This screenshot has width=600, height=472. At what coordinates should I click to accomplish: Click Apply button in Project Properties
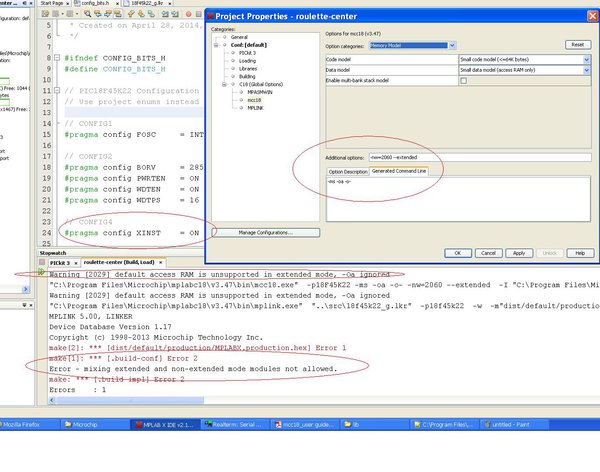tap(519, 253)
